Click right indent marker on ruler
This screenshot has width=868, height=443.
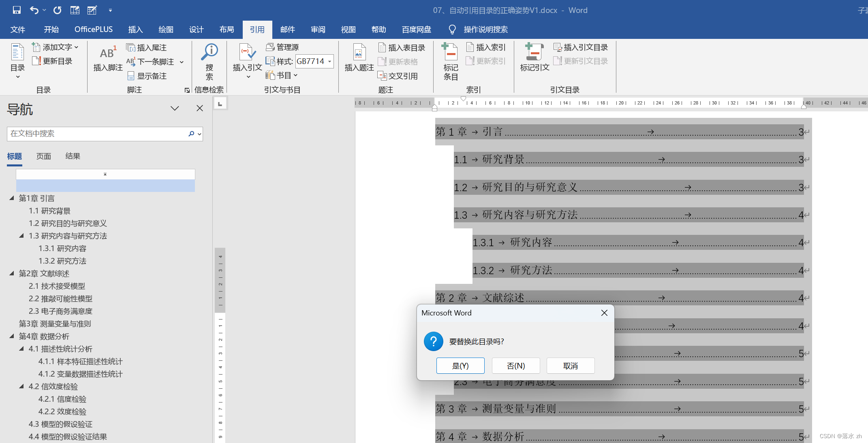tap(804, 106)
